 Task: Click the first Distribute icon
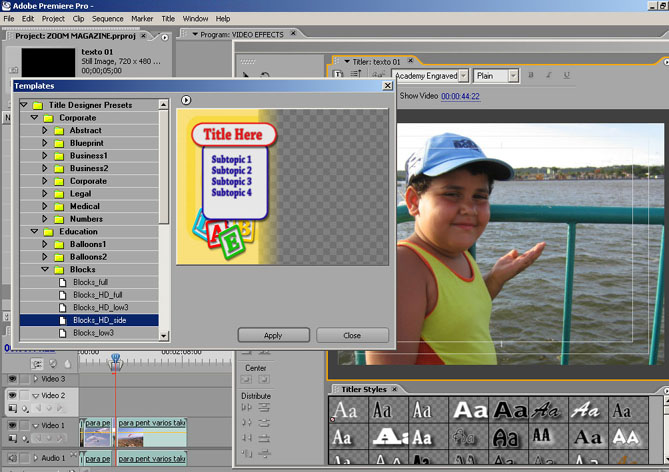tap(248, 408)
